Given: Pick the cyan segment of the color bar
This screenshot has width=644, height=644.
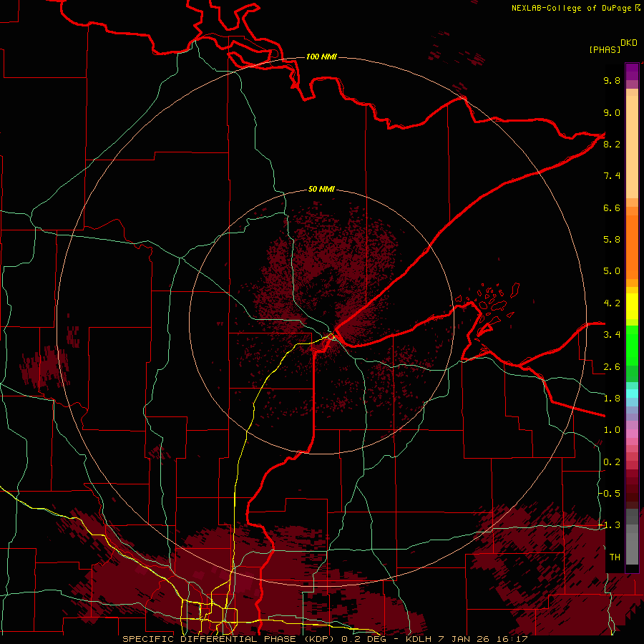Looking at the screenshot, I should [x=632, y=394].
